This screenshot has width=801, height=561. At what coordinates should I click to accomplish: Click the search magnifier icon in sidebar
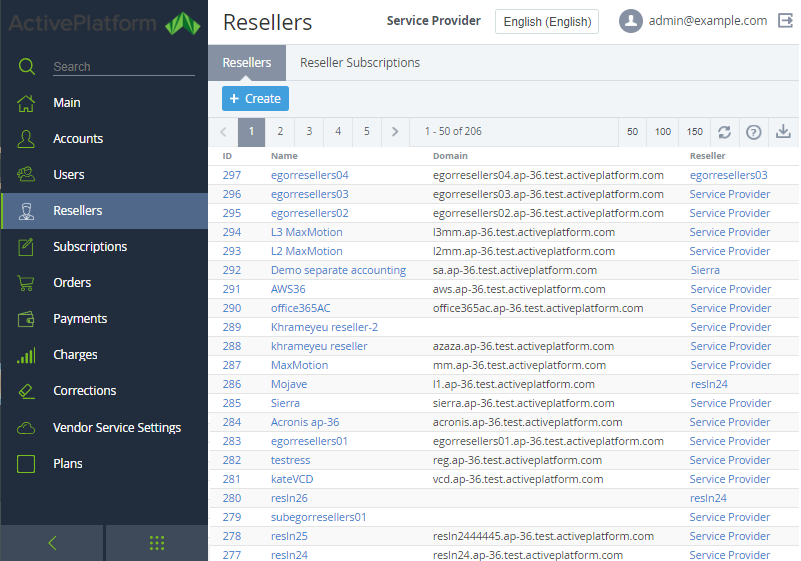coord(27,67)
